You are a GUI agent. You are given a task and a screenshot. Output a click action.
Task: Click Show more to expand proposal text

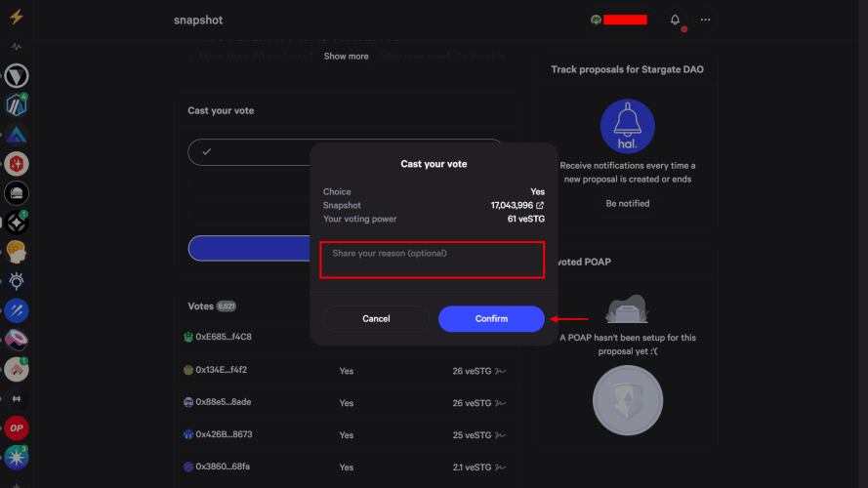(x=346, y=57)
